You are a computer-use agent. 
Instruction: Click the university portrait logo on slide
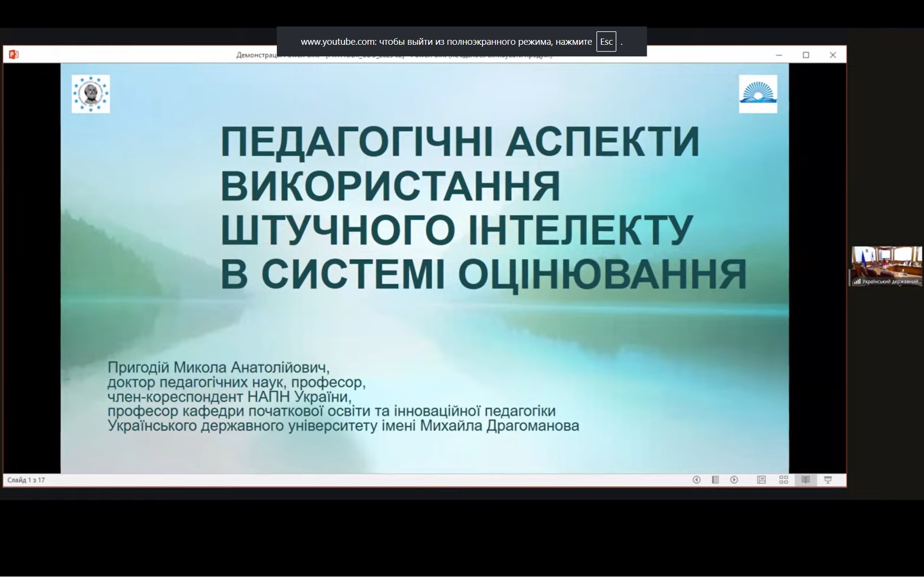point(91,94)
